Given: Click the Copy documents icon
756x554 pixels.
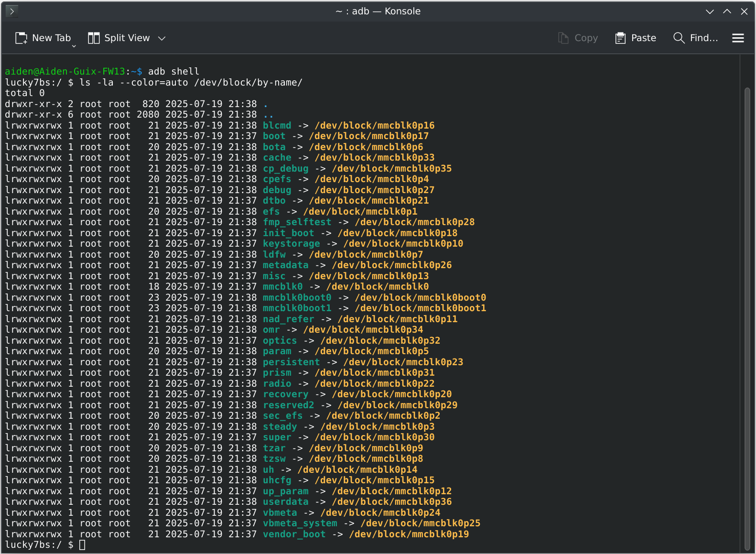Looking at the screenshot, I should point(563,38).
